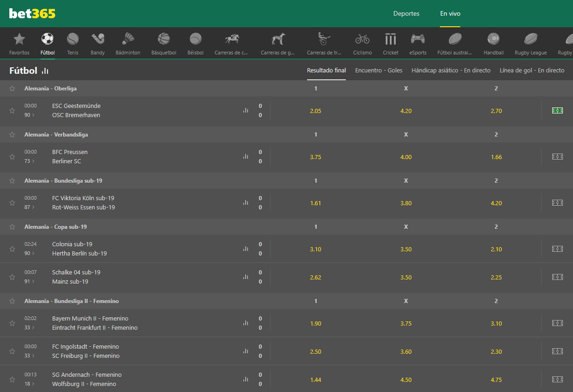The width and height of the screenshot is (573, 392).
Task: Star the Alemania - Bundesliga II - Femenino league
Action: [12, 301]
